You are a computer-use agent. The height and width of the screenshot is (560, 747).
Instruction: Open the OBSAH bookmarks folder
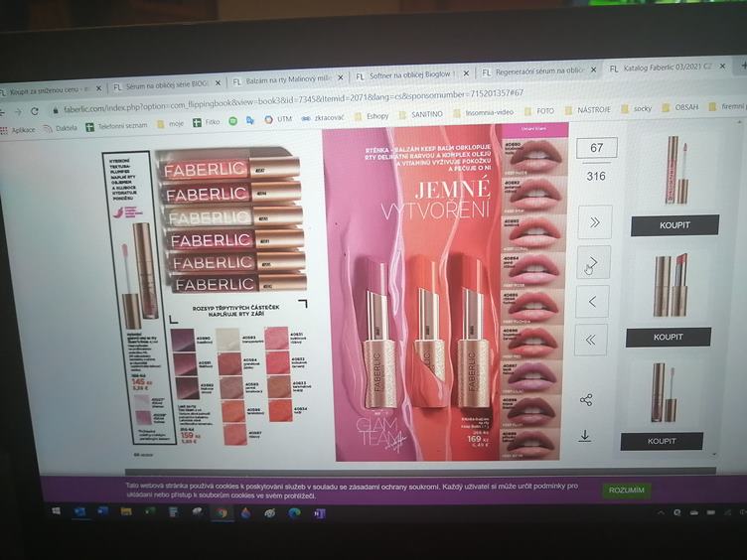tap(680, 107)
